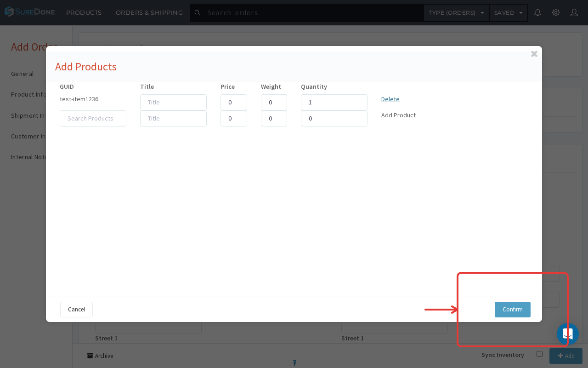Focus Weight field for test-item1236
This screenshot has height=368, width=588.
point(274,102)
